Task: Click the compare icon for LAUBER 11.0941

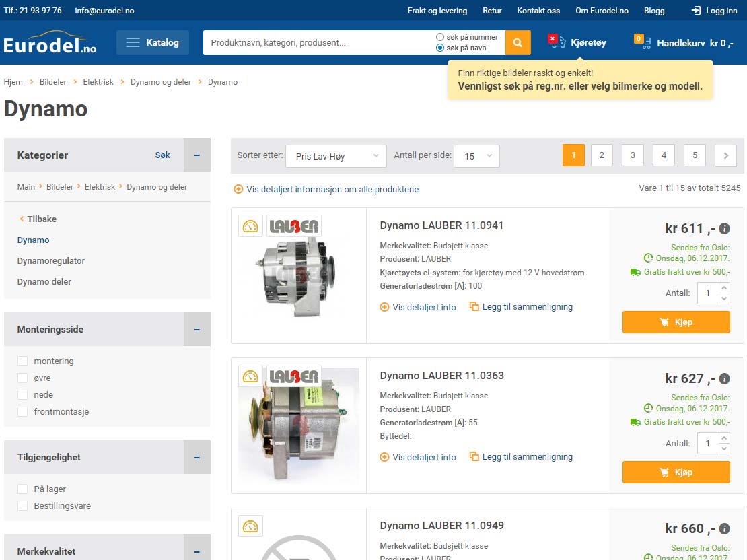Action: click(474, 306)
